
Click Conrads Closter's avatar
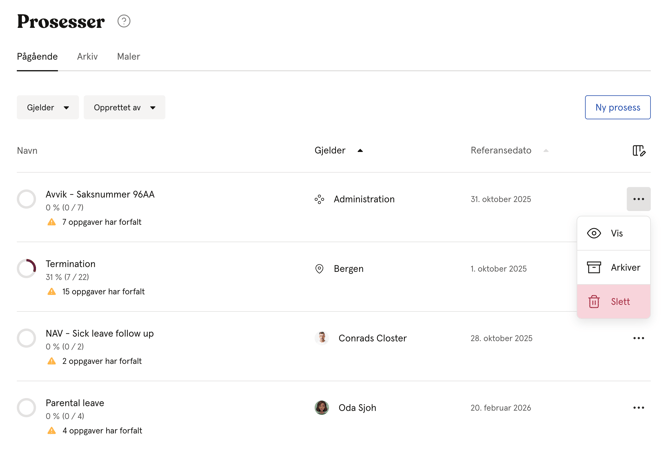322,338
